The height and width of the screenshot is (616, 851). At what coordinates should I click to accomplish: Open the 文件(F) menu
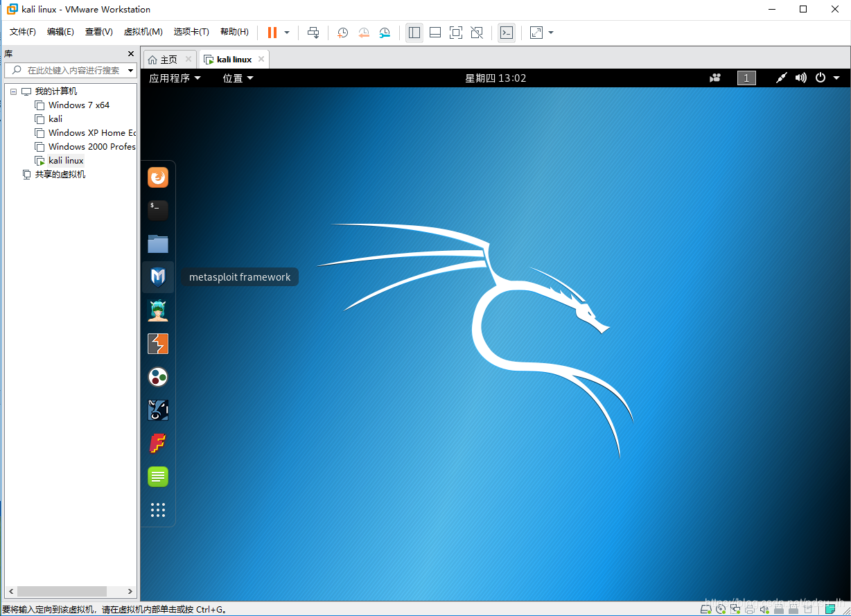23,32
